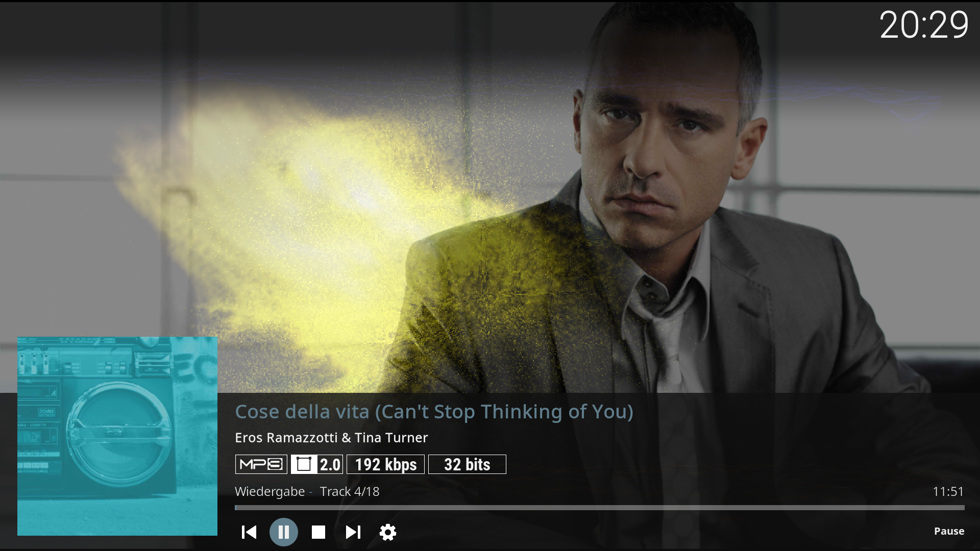Click the 192 kbps bitrate badge
The image size is (980, 551).
pyautogui.click(x=385, y=464)
